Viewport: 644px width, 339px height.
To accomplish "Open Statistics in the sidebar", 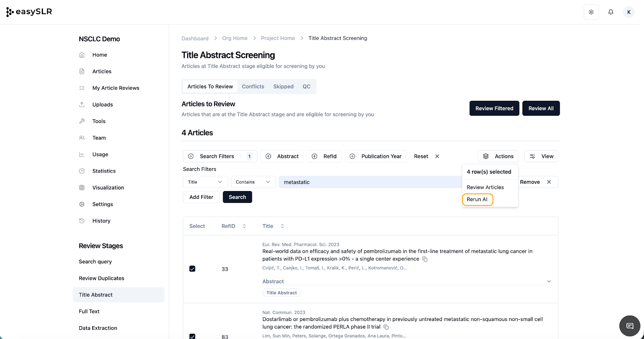I will tap(104, 171).
